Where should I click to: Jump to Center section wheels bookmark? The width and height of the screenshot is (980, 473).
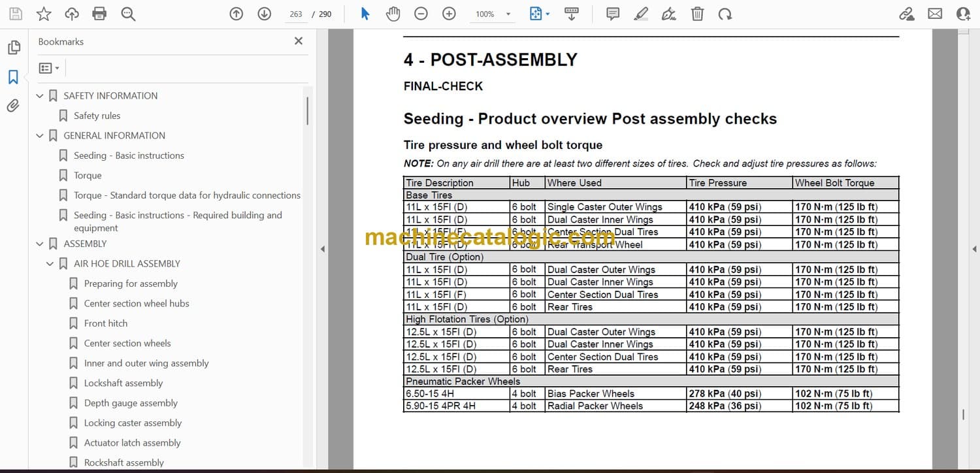pyautogui.click(x=127, y=344)
